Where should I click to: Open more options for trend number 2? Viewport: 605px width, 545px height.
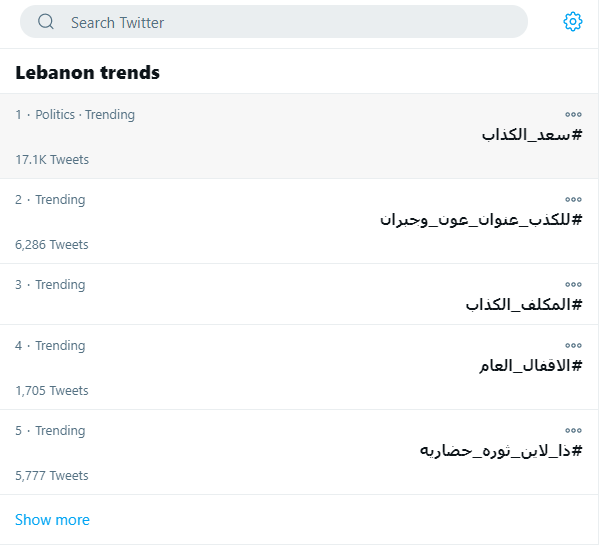coord(573,199)
